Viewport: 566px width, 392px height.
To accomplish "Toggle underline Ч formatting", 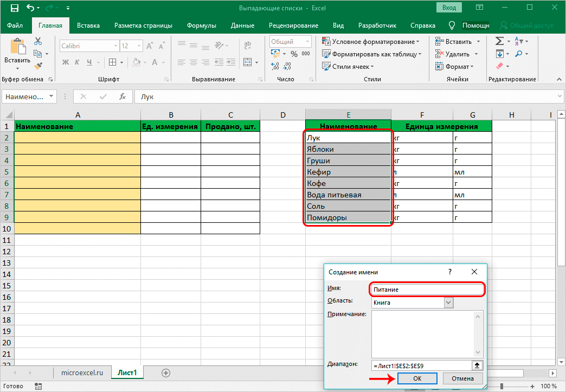I will tap(89, 62).
